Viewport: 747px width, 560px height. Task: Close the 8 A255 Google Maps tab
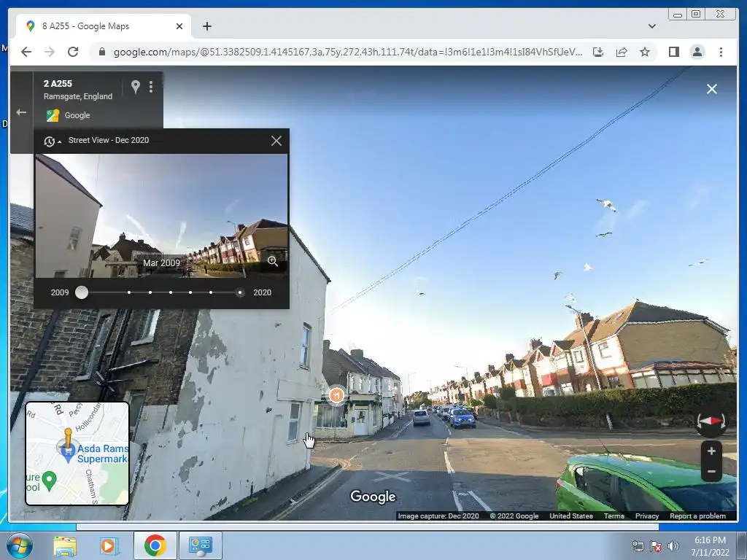coord(179,26)
